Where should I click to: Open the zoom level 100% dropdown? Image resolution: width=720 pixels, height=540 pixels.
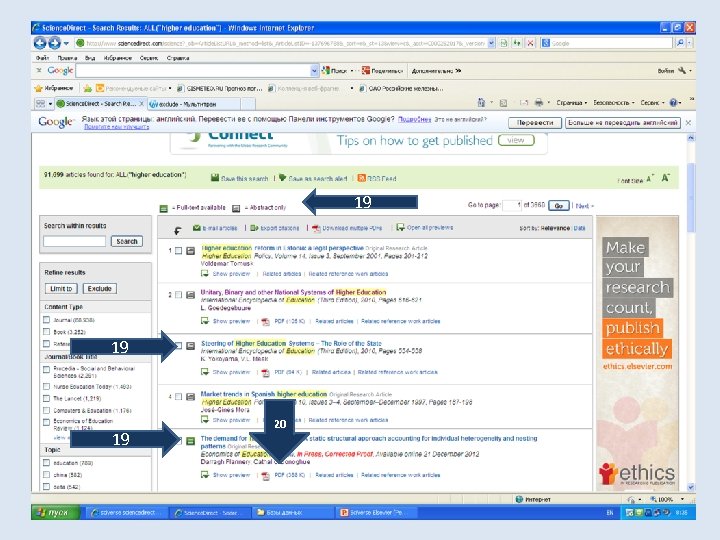(682, 499)
